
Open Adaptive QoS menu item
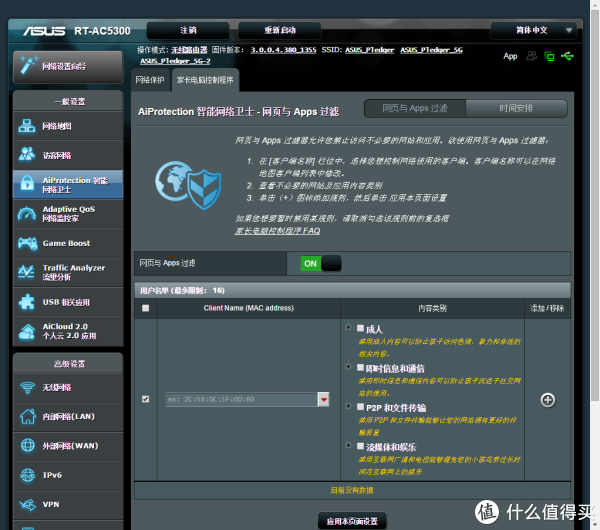pos(68,214)
